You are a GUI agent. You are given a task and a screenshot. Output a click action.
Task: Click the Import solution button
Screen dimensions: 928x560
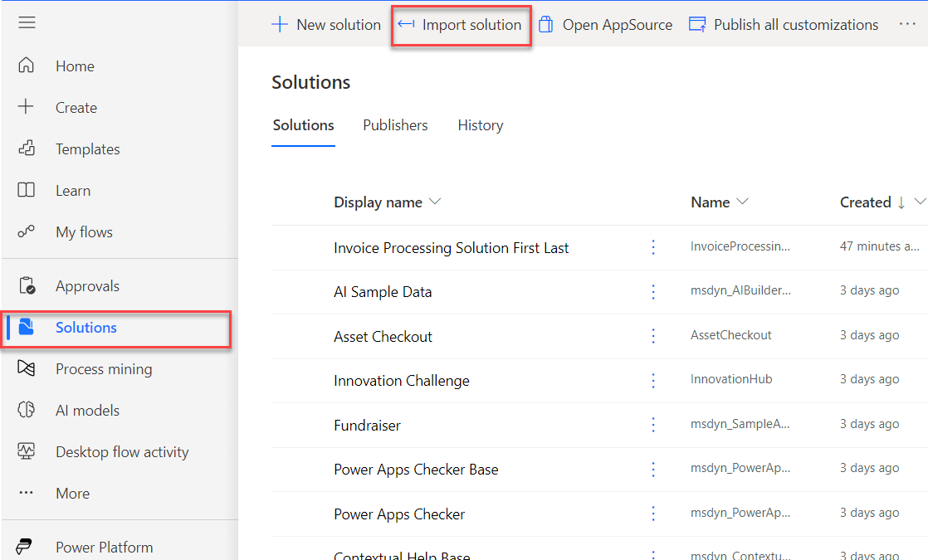click(461, 24)
